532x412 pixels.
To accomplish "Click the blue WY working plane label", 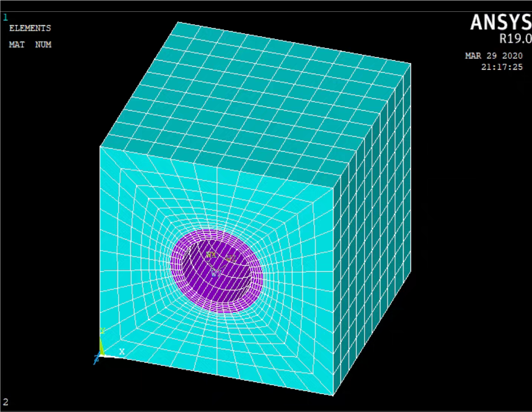I will (x=216, y=273).
